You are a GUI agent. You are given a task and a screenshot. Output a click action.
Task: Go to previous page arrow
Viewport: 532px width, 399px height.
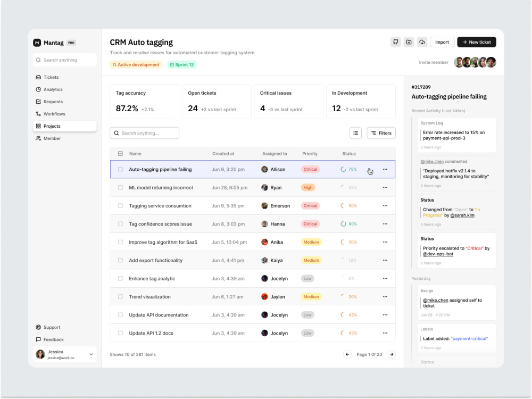(x=347, y=354)
